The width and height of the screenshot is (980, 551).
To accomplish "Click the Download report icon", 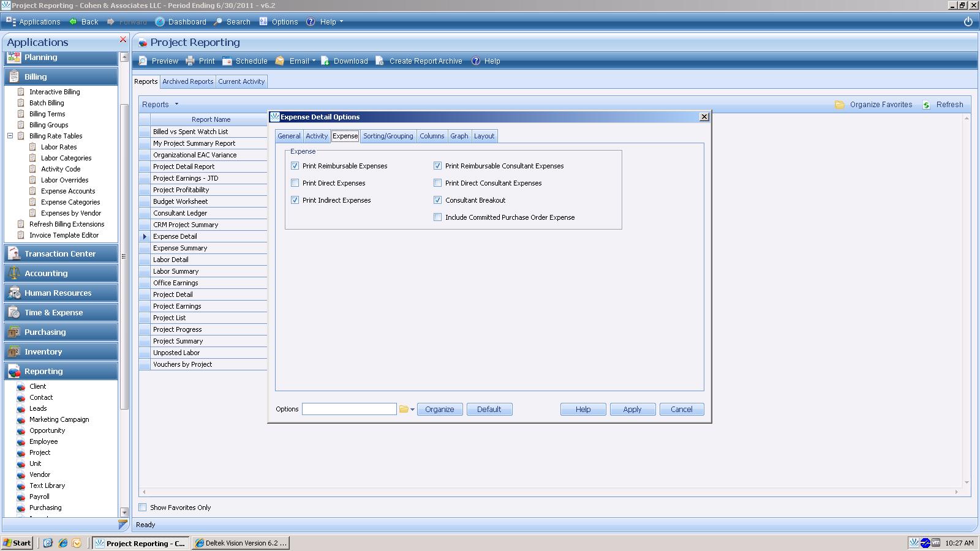I will 325,61.
